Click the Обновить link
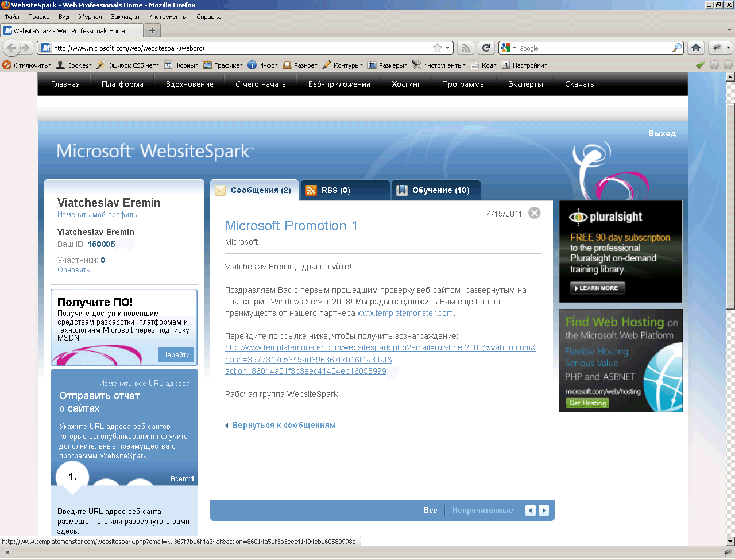The image size is (735, 560). coord(73,270)
